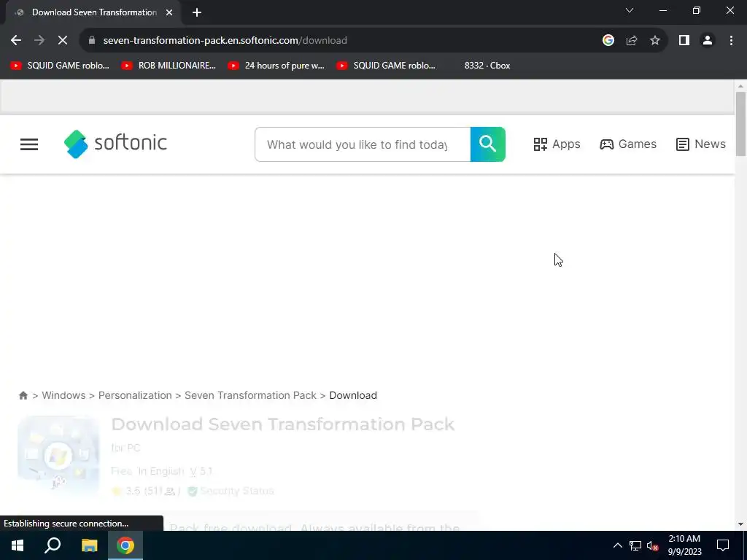Viewport: 747px width, 560px height.
Task: Open Windows taskbar search
Action: pyautogui.click(x=53, y=545)
